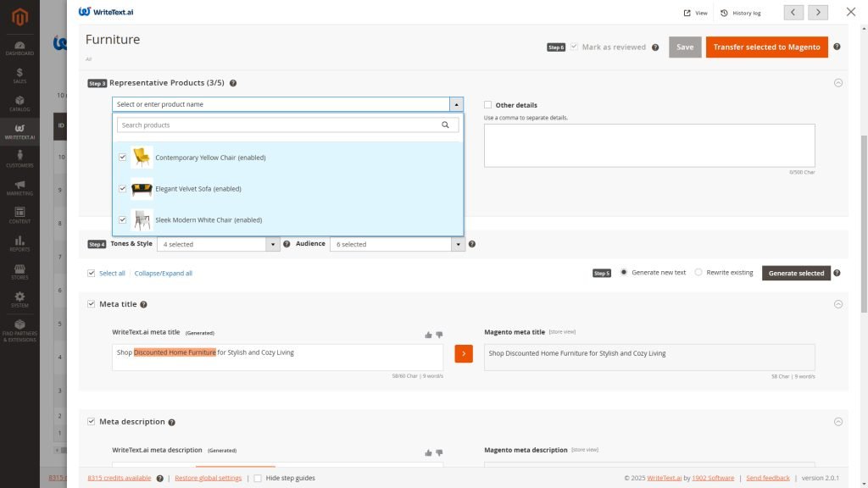Click the thumbs down icon for meta title
The width and height of the screenshot is (868, 488).
pyautogui.click(x=439, y=335)
